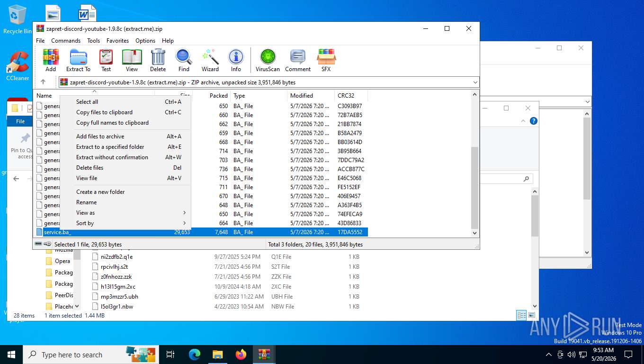Open Firefox from taskbar

(x=241, y=355)
